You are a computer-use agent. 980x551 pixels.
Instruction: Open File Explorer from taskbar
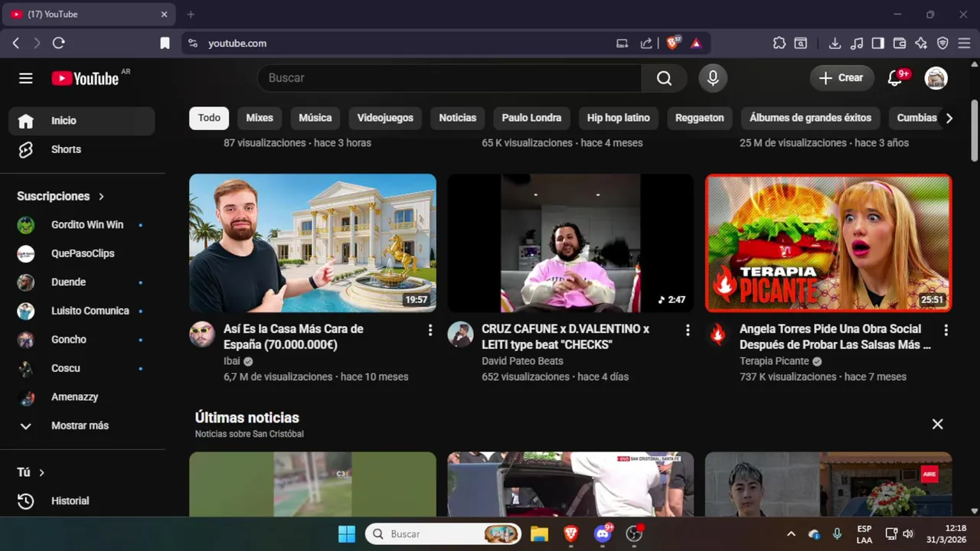[539, 534]
